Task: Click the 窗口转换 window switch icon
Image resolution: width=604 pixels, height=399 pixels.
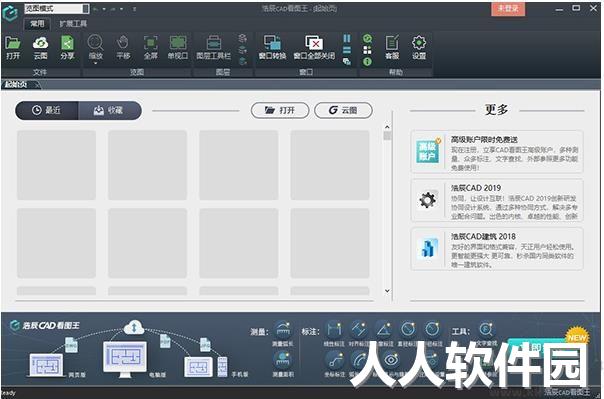Action: coord(272,47)
